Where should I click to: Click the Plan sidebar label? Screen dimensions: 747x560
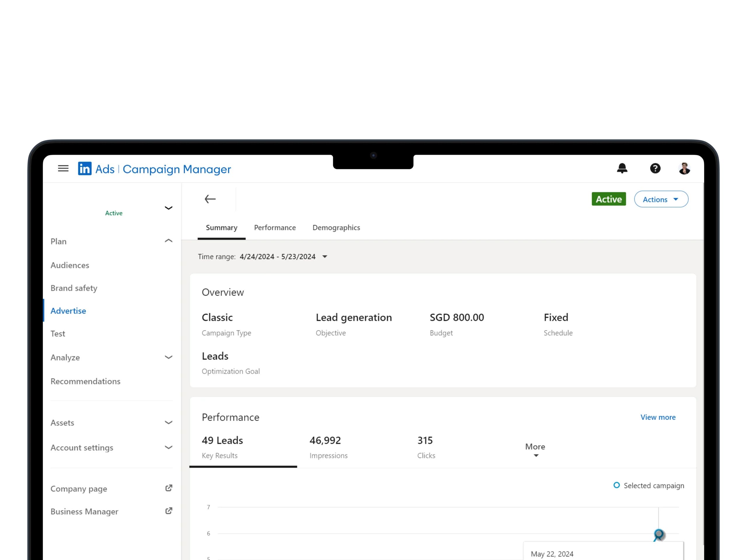tap(58, 242)
